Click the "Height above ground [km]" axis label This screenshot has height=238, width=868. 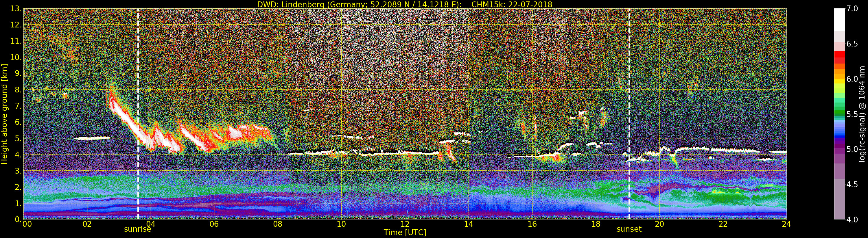pyautogui.click(x=4, y=114)
